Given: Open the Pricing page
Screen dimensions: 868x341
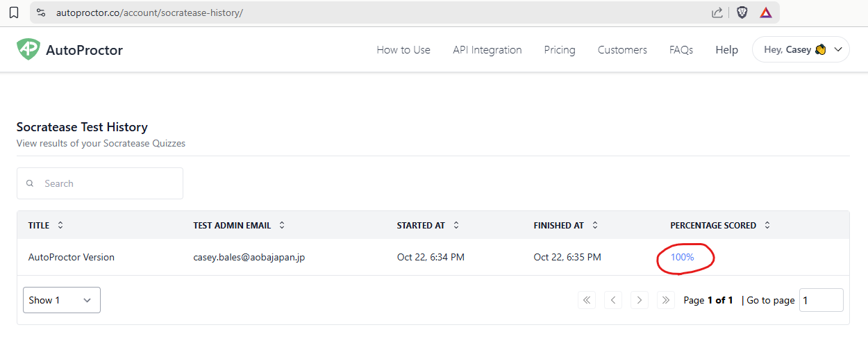Looking at the screenshot, I should [x=559, y=50].
